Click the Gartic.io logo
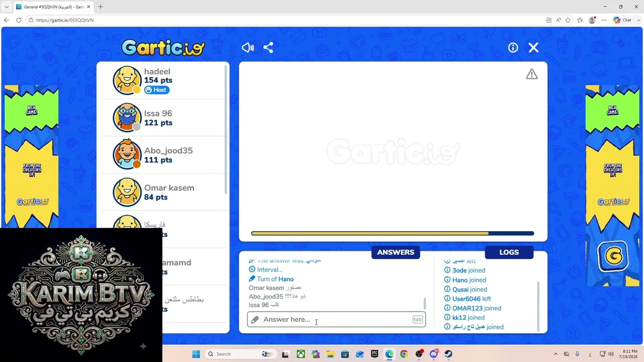Image resolution: width=644 pixels, height=362 pixels. [164, 48]
